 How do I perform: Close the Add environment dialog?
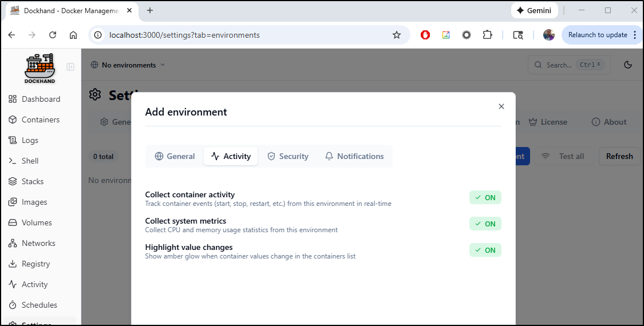tap(501, 106)
